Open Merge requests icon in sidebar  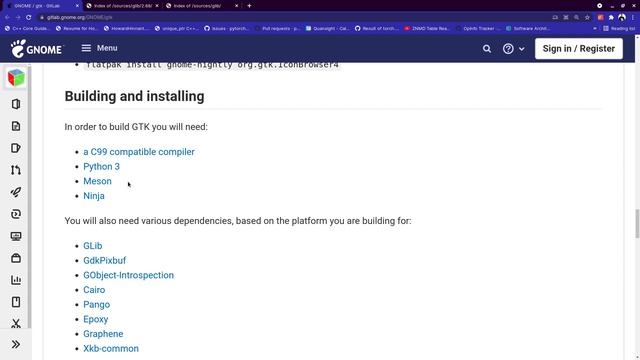tap(16, 170)
